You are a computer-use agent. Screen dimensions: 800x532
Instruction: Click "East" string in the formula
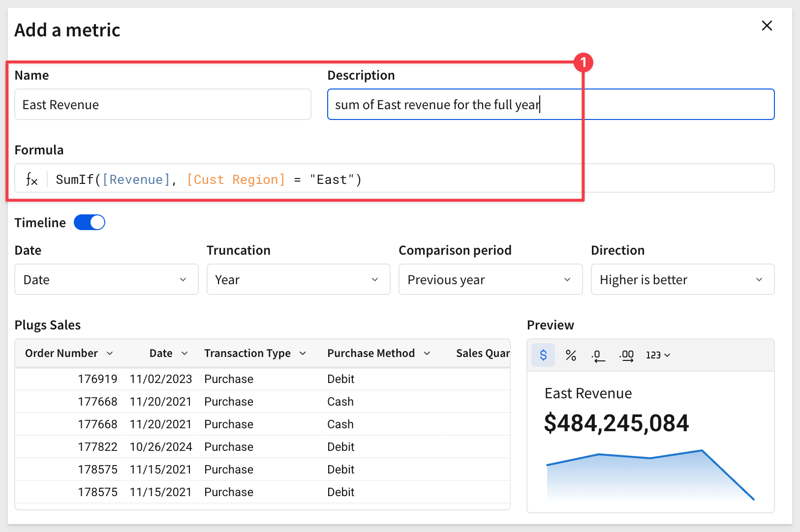pyautogui.click(x=331, y=179)
